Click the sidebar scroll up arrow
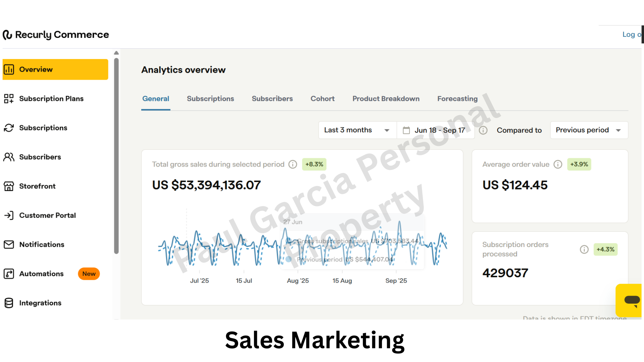Viewport: 644px width, 362px height. pos(116,53)
